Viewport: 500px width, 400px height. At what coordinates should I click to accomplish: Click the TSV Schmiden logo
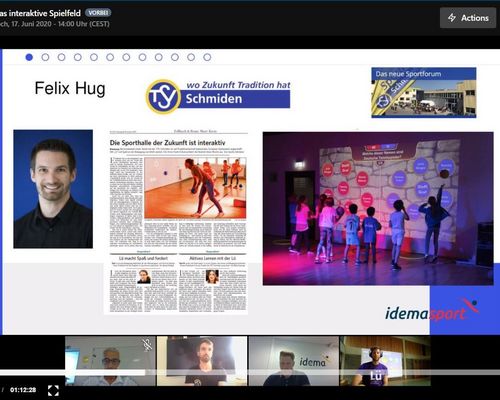[218, 96]
